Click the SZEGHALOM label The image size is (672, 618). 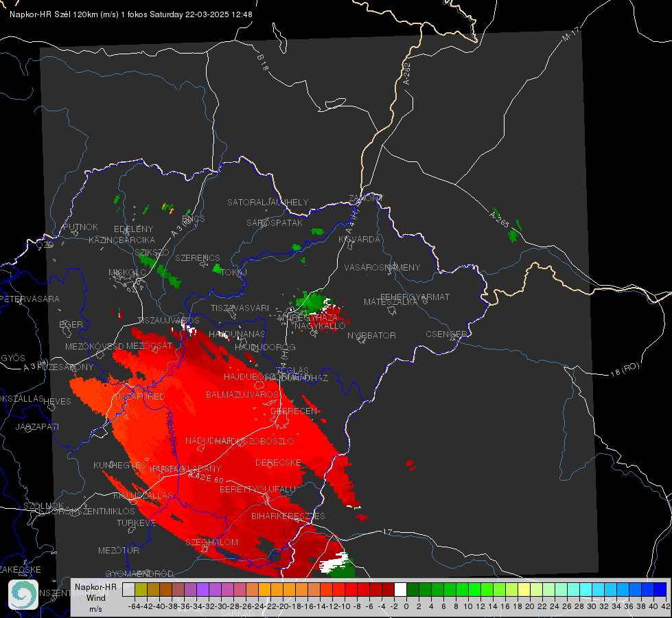[211, 542]
